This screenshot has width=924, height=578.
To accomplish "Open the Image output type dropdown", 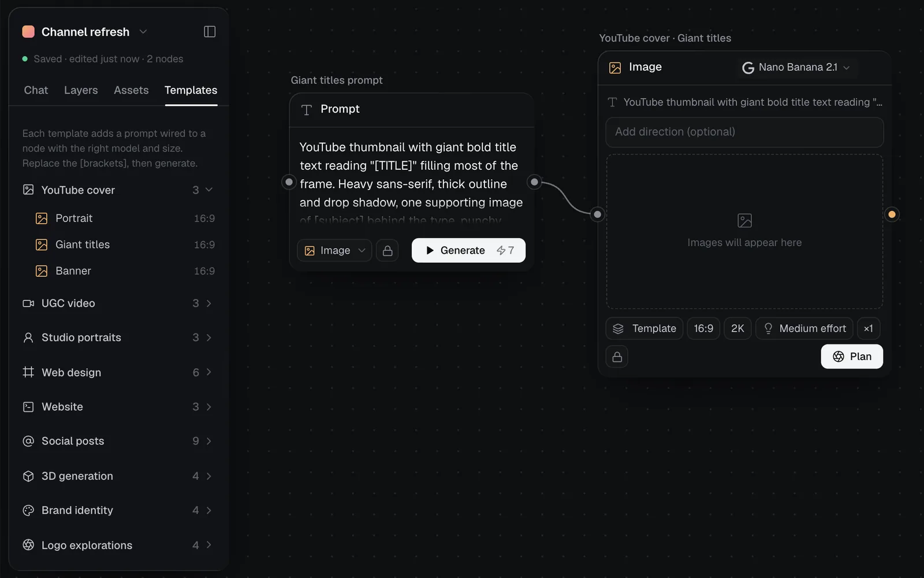I will tap(334, 250).
